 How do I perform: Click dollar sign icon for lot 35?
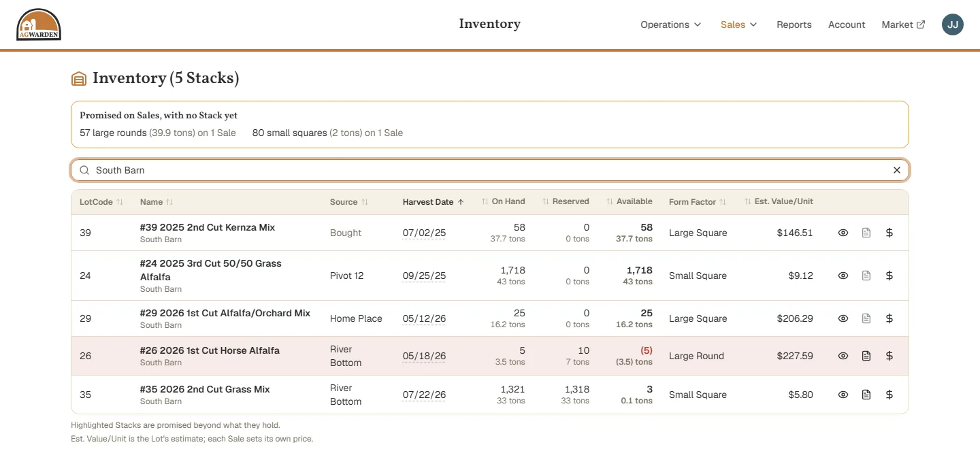[889, 395]
